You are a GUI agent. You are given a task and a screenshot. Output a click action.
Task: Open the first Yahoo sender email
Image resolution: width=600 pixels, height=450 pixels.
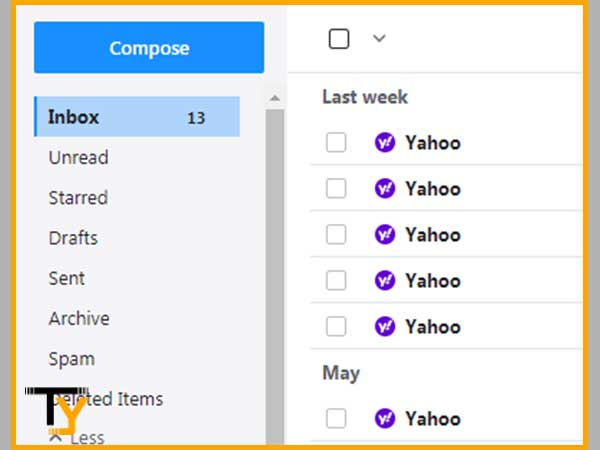point(433,143)
